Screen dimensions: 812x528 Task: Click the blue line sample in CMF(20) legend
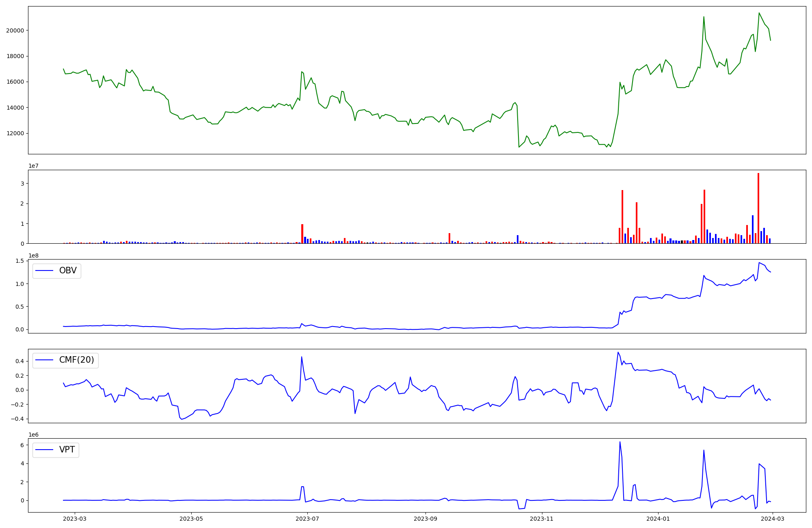[x=45, y=360]
